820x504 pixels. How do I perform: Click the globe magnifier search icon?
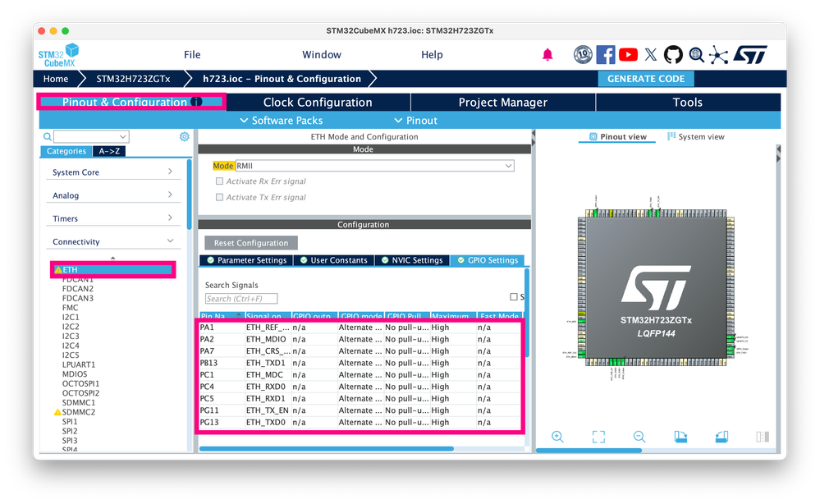(696, 54)
